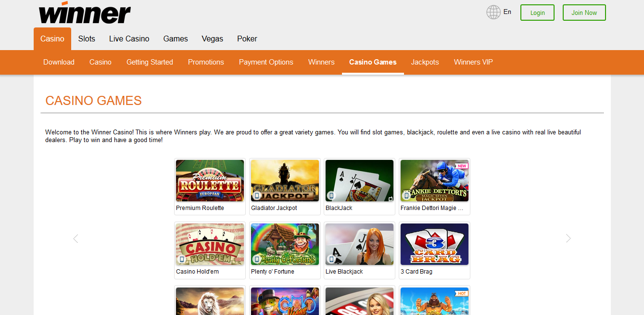Screen dimensions: 644x315
Task: Select Casino in the orange submenu bar
Action: pos(101,62)
